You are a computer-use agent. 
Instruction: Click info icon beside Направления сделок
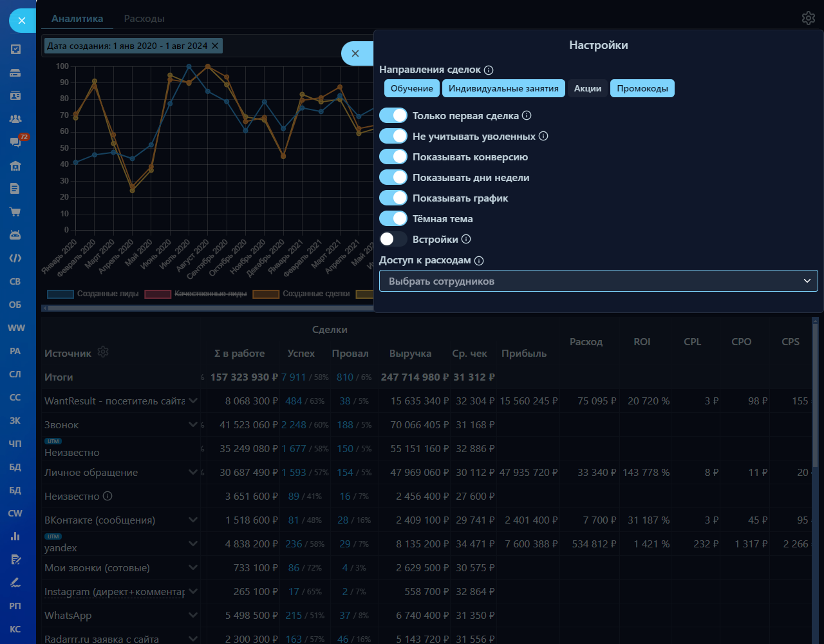[489, 70]
